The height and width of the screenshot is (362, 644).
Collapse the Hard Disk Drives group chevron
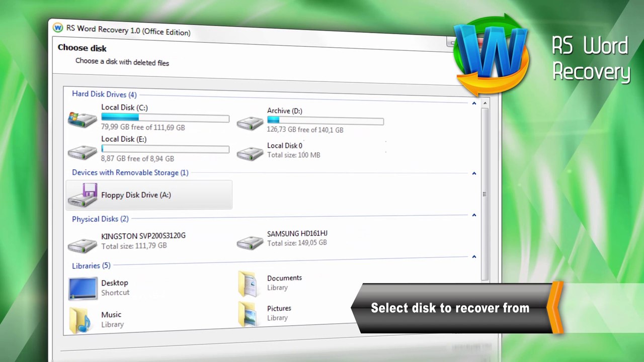point(474,103)
